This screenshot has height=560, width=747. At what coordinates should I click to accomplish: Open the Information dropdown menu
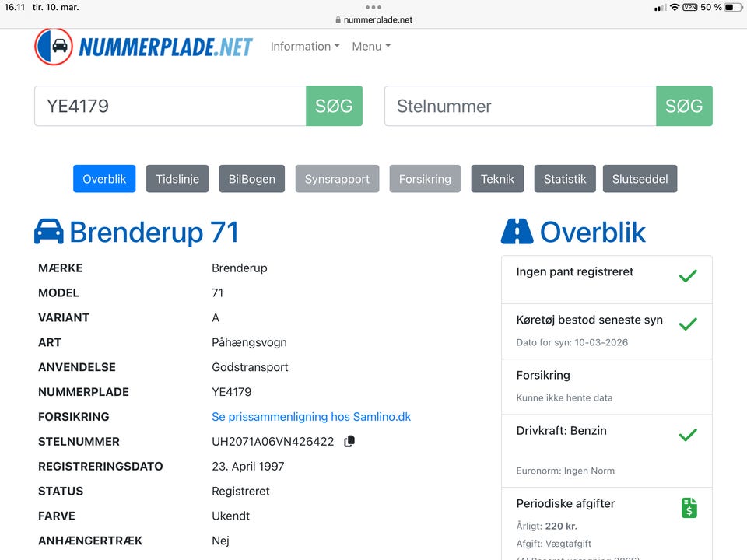click(305, 46)
